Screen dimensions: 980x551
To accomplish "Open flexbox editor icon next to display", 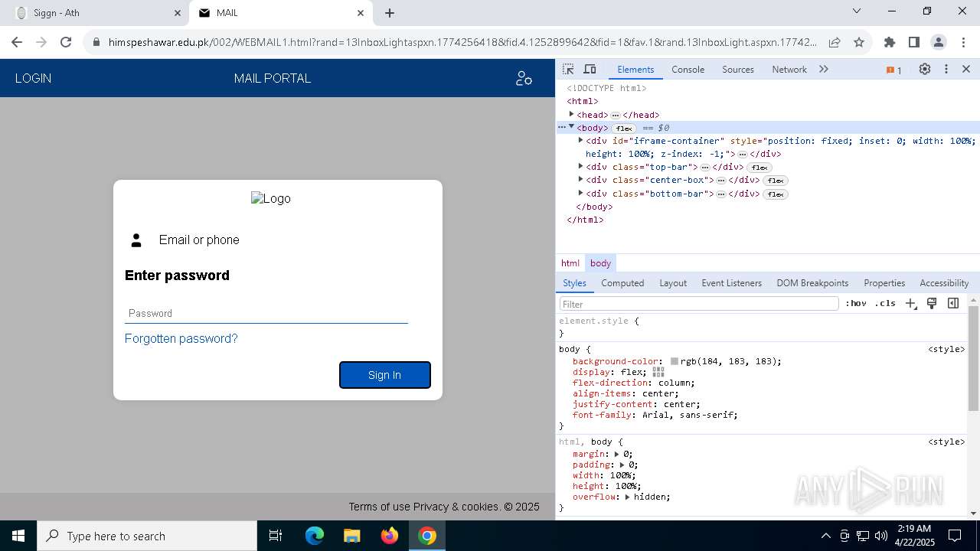I will (x=658, y=372).
